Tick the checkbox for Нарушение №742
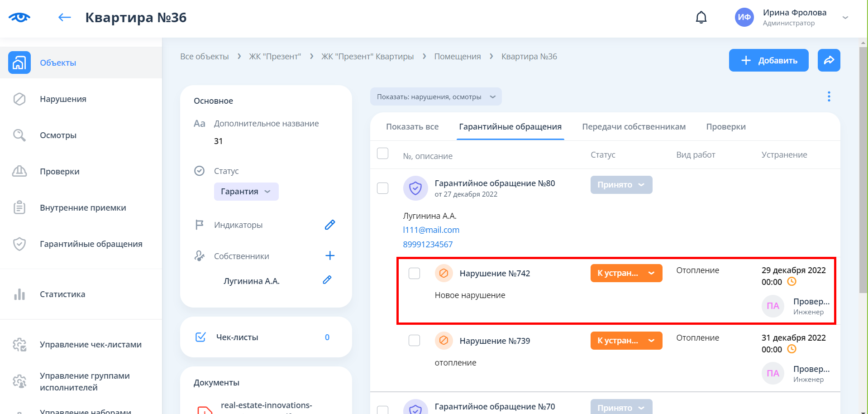Viewport: 868px width, 414px height. [x=414, y=274]
